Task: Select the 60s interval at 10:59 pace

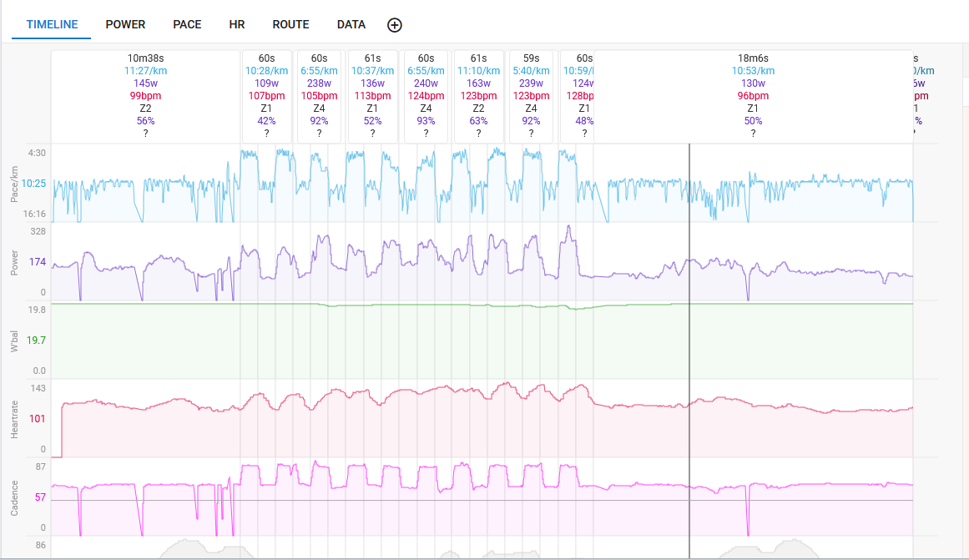Action: click(x=578, y=97)
